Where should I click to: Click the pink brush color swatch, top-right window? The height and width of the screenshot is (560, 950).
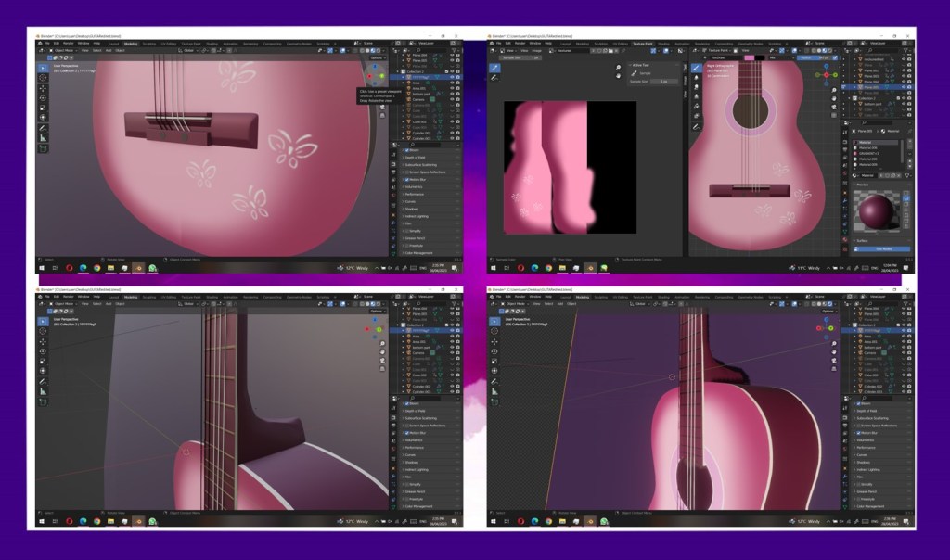748,57
